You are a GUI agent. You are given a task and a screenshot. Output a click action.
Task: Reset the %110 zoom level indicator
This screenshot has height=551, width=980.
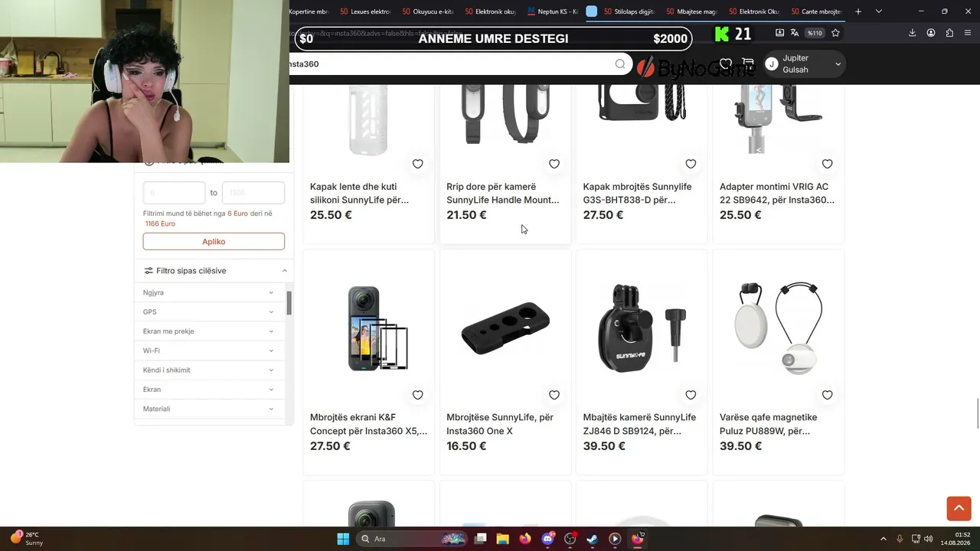pos(815,33)
